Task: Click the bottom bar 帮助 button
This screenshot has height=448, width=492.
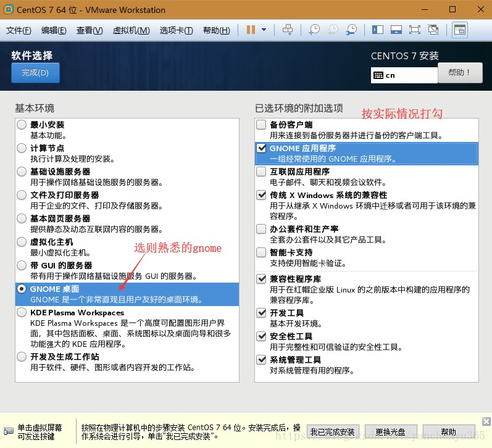Action: (448, 432)
